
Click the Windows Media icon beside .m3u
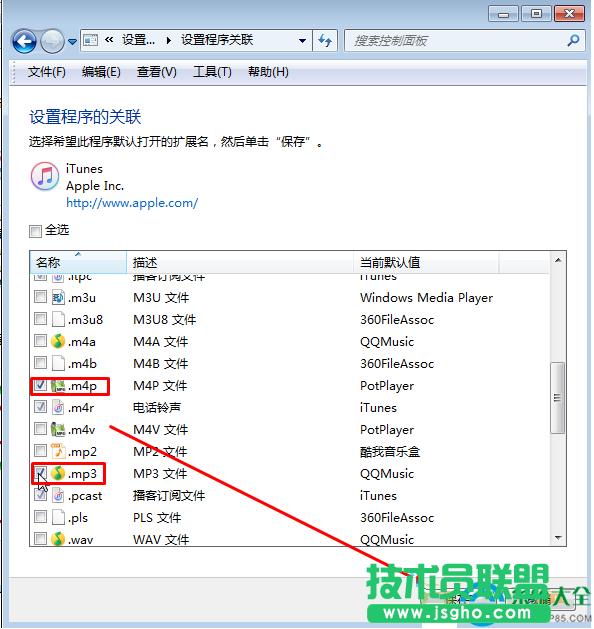pos(58,297)
